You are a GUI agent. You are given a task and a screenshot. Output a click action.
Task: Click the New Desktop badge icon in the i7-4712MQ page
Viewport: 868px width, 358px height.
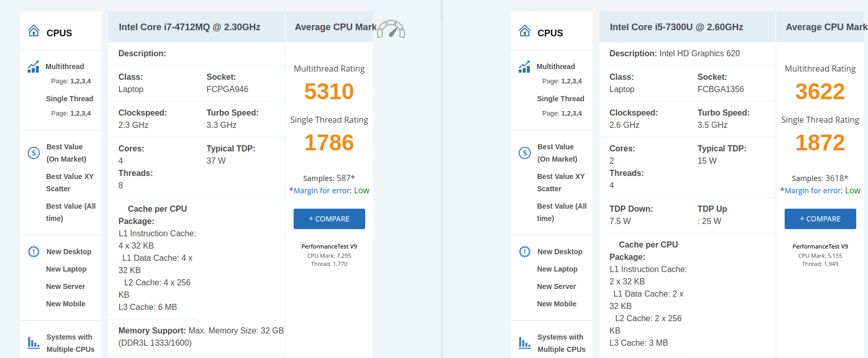(x=34, y=252)
